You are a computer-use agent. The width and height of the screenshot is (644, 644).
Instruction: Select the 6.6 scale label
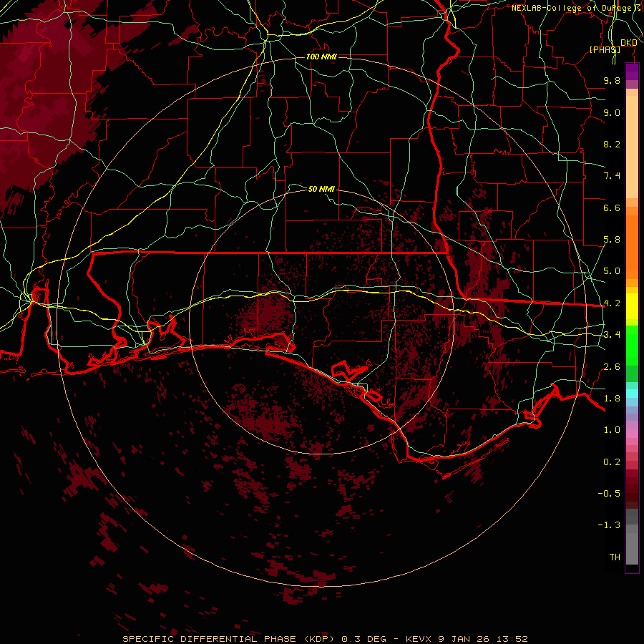tap(612, 208)
